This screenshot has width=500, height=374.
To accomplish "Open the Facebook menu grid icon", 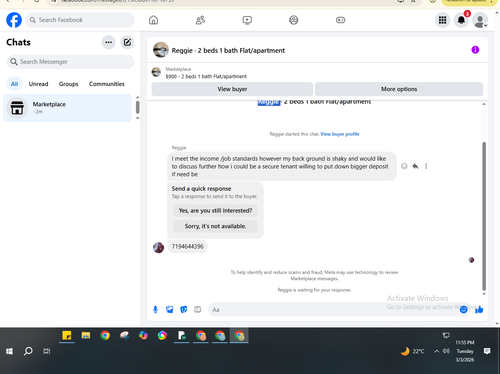I will [x=442, y=20].
